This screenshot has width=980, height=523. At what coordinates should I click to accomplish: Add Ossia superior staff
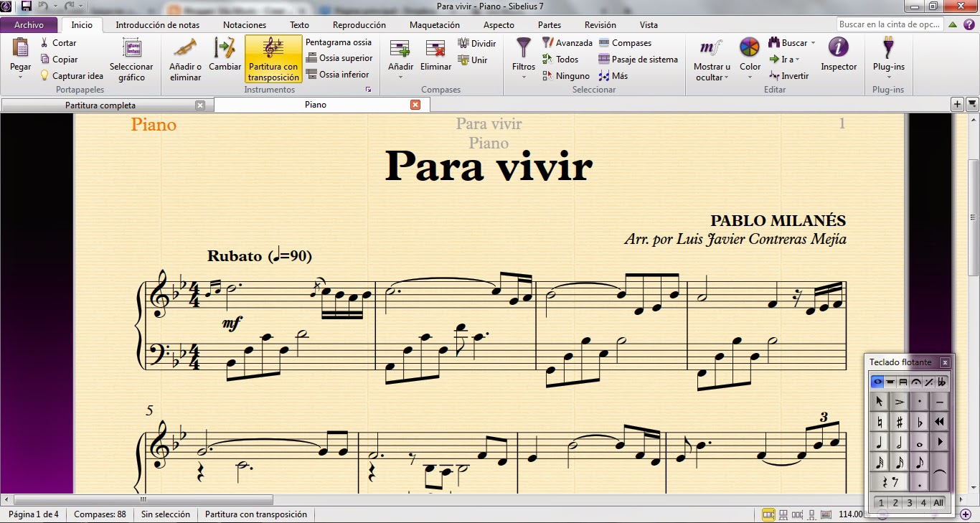(339, 58)
